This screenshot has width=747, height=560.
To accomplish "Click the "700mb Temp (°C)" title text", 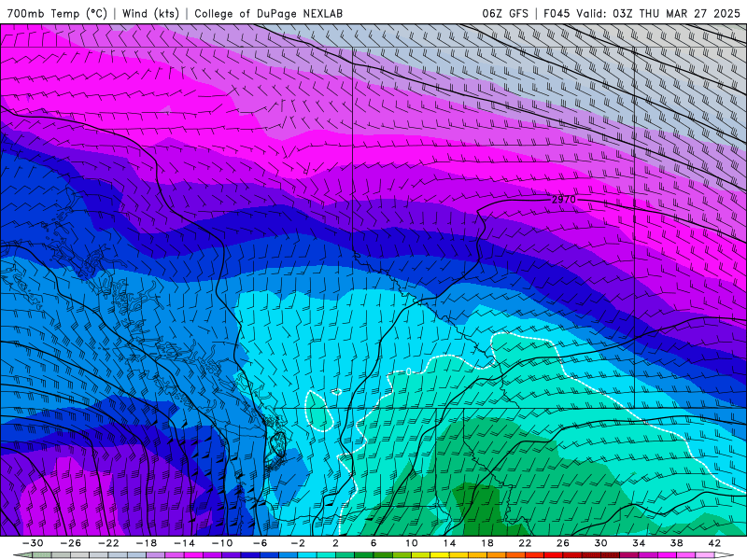I will pyautogui.click(x=57, y=13).
